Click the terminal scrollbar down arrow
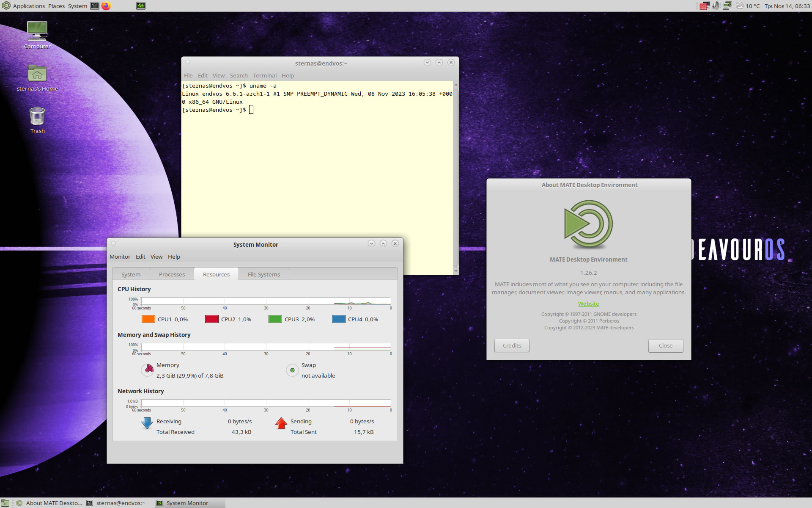Screen dimensions: 812x508 point(455,271)
